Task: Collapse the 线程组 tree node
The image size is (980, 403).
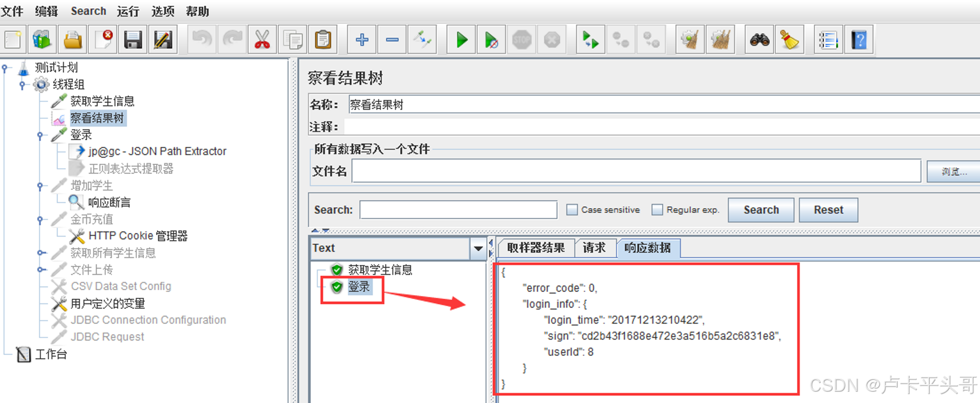Action: point(22,85)
